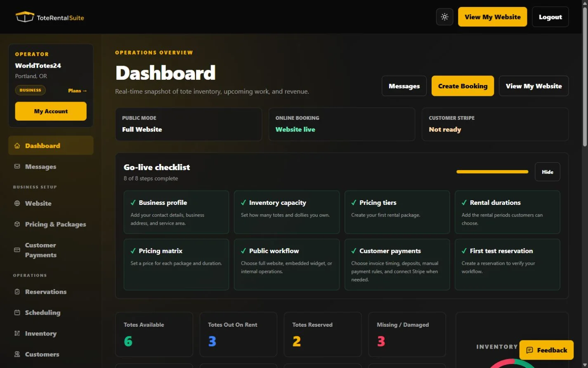Image resolution: width=588 pixels, height=368 pixels.
Task: Click the Messages envelope icon in sidebar
Action: point(17,166)
